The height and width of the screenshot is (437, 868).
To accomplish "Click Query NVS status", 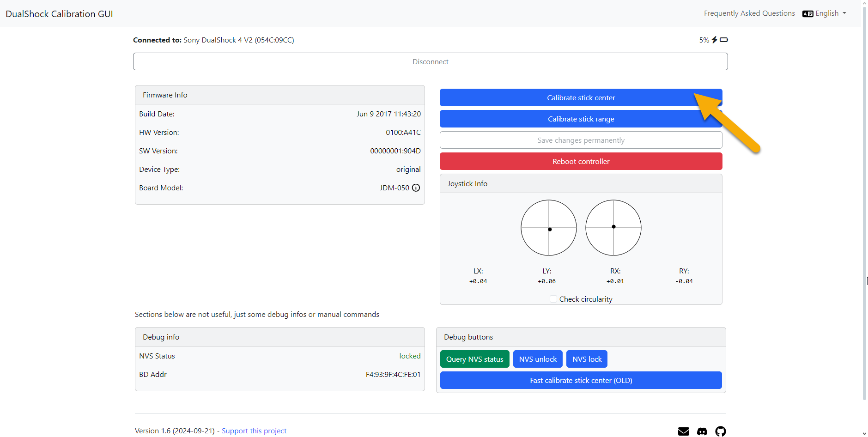I will pos(474,359).
